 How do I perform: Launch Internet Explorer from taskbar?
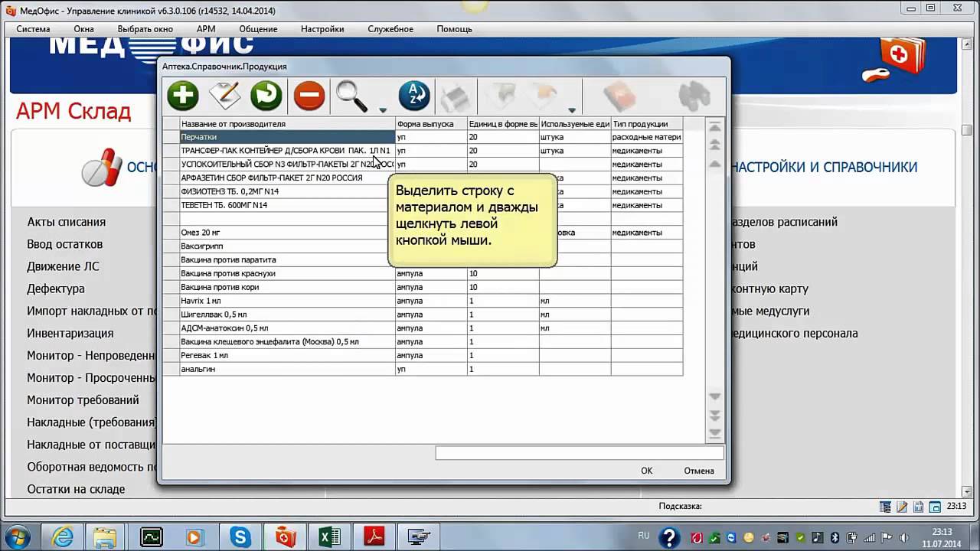[x=61, y=537]
